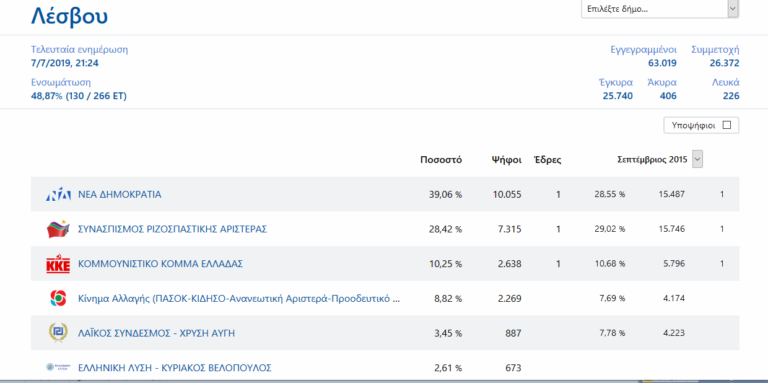Click the Chrysi Avgi emblem

58,333
